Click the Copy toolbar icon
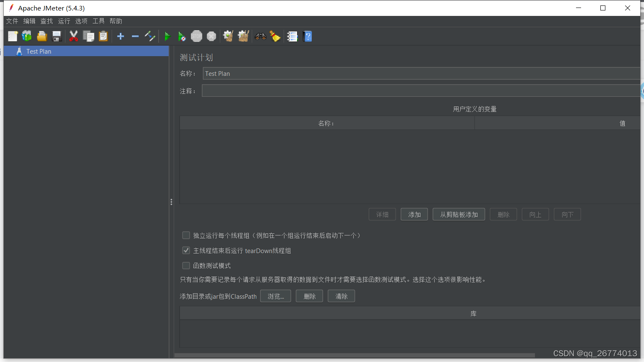This screenshot has height=362, width=644. click(x=89, y=36)
